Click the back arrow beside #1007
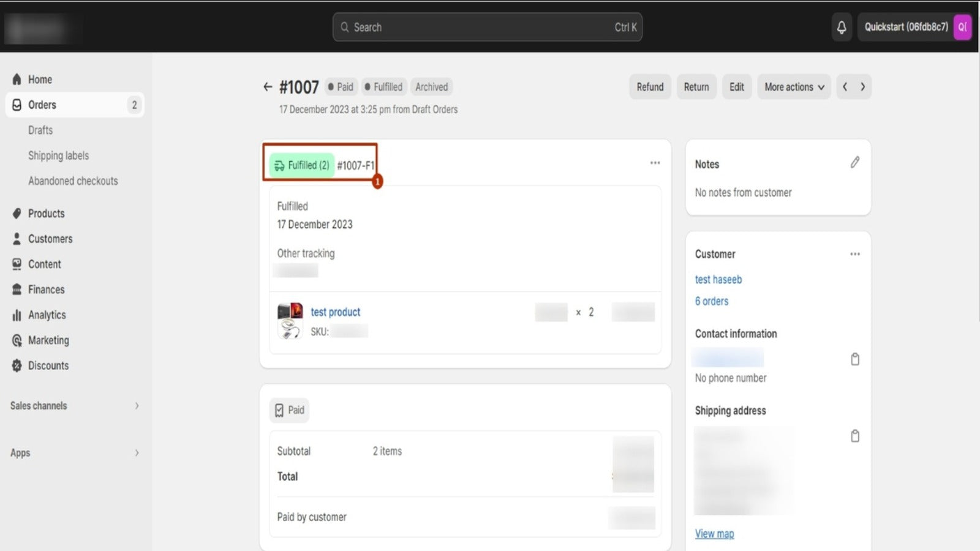The height and width of the screenshot is (551, 980). 268,87
